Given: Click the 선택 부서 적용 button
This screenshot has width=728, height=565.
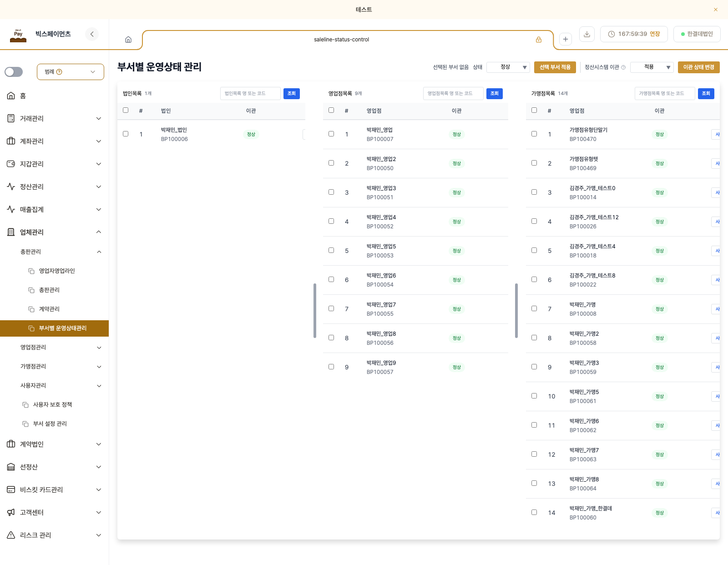Looking at the screenshot, I should [555, 67].
